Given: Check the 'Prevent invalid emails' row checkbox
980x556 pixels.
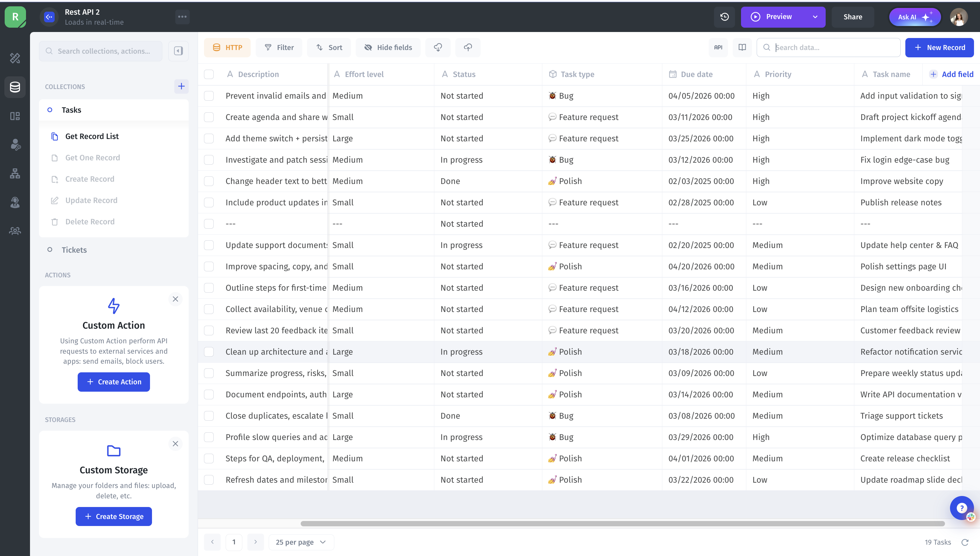Looking at the screenshot, I should click(x=209, y=96).
